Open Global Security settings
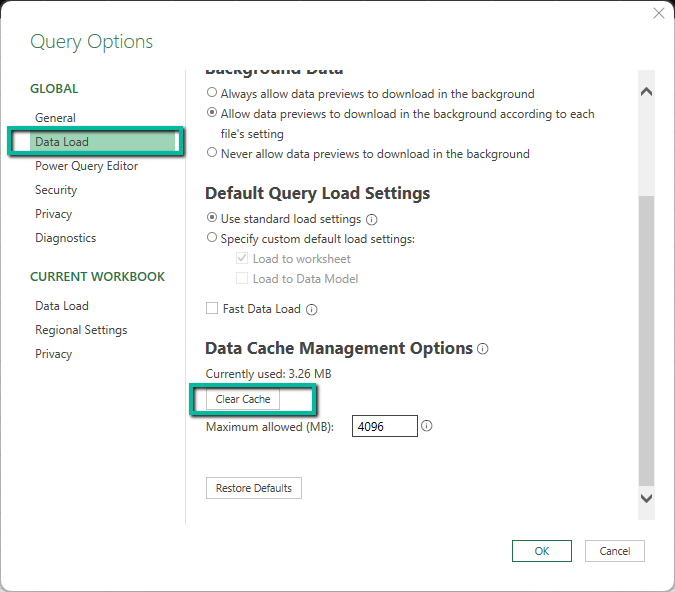Viewport: 675px width, 592px height. pos(56,190)
